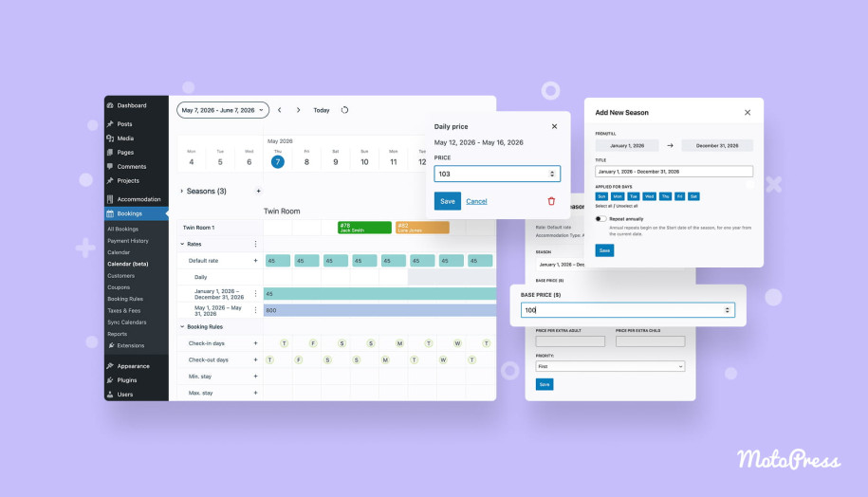The width and height of the screenshot is (868, 497).
Task: Open options for January 1 season rate
Action: (x=255, y=294)
